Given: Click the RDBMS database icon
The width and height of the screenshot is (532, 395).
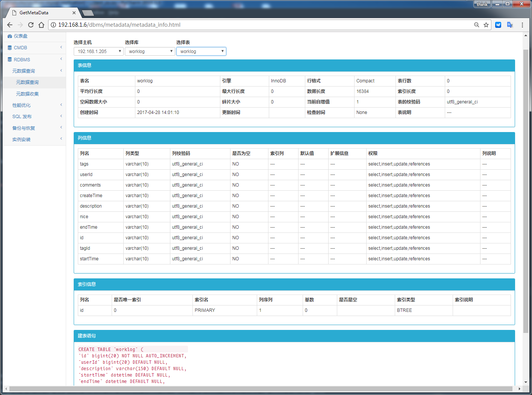Looking at the screenshot, I should click(10, 59).
